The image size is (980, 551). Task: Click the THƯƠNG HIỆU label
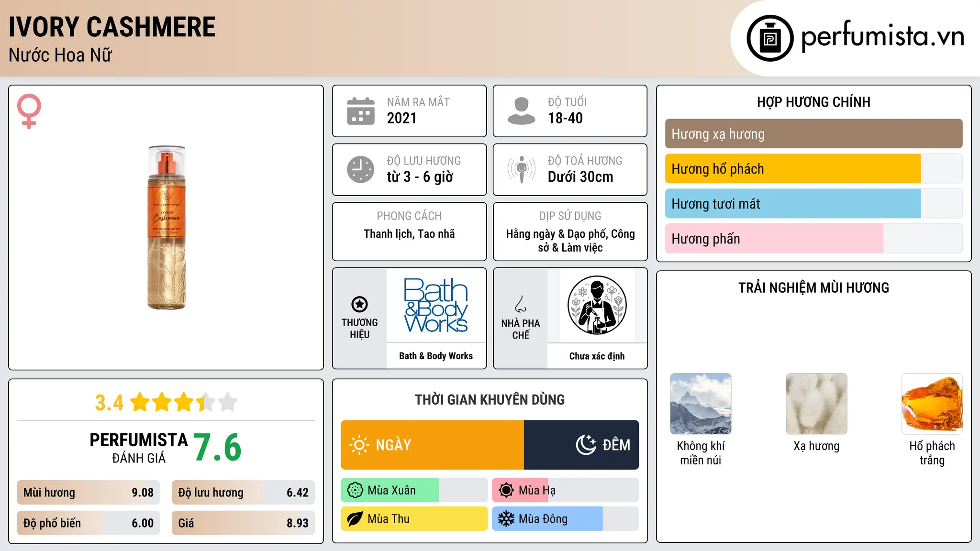pyautogui.click(x=359, y=329)
